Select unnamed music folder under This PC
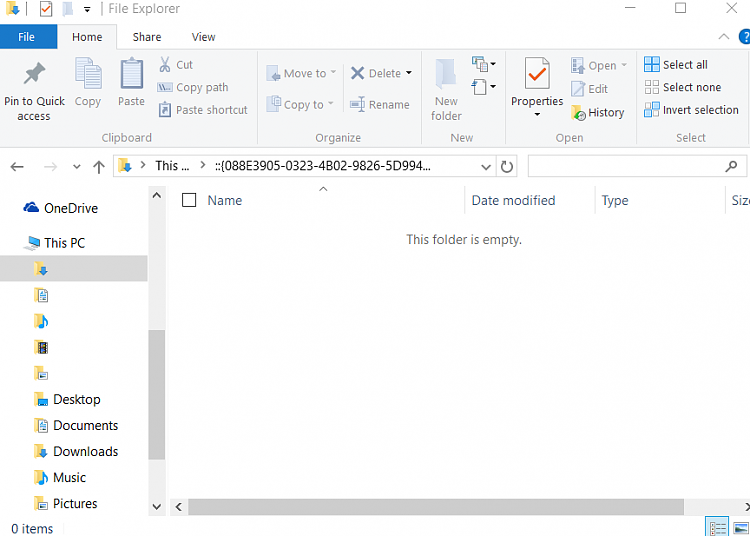This screenshot has width=750, height=536. click(42, 321)
